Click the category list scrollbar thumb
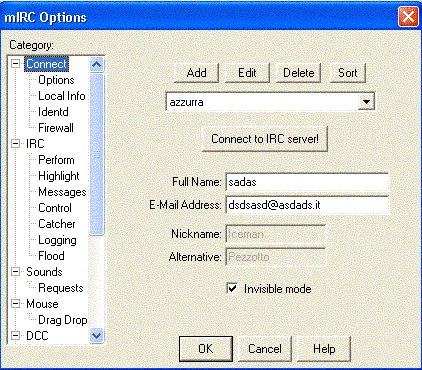Viewport: 422px width, 370px height. click(x=97, y=154)
